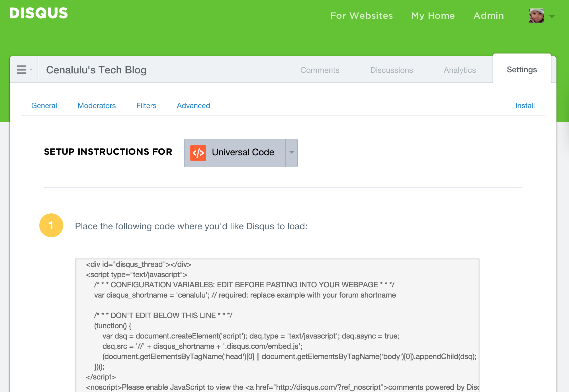Select the Settings tab
The height and width of the screenshot is (392, 569).
click(522, 69)
